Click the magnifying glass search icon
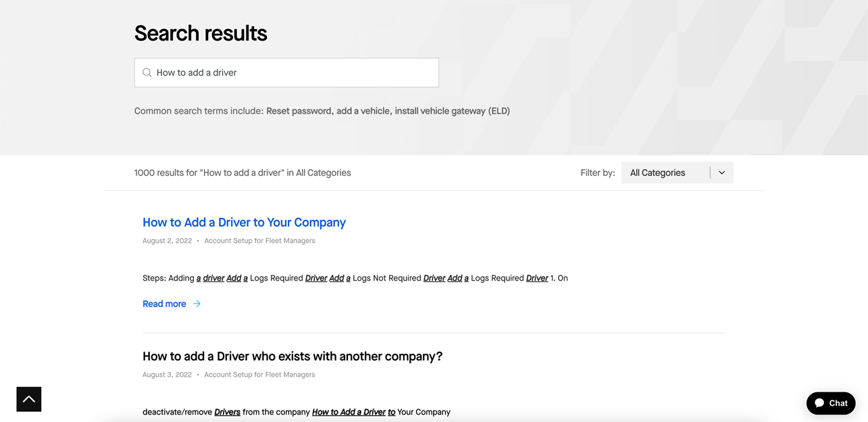This screenshot has width=868, height=422. click(147, 72)
